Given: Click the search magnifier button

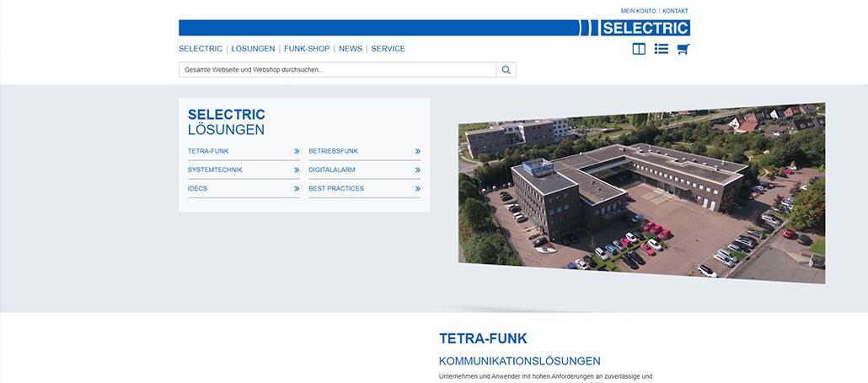Looking at the screenshot, I should coord(506,70).
